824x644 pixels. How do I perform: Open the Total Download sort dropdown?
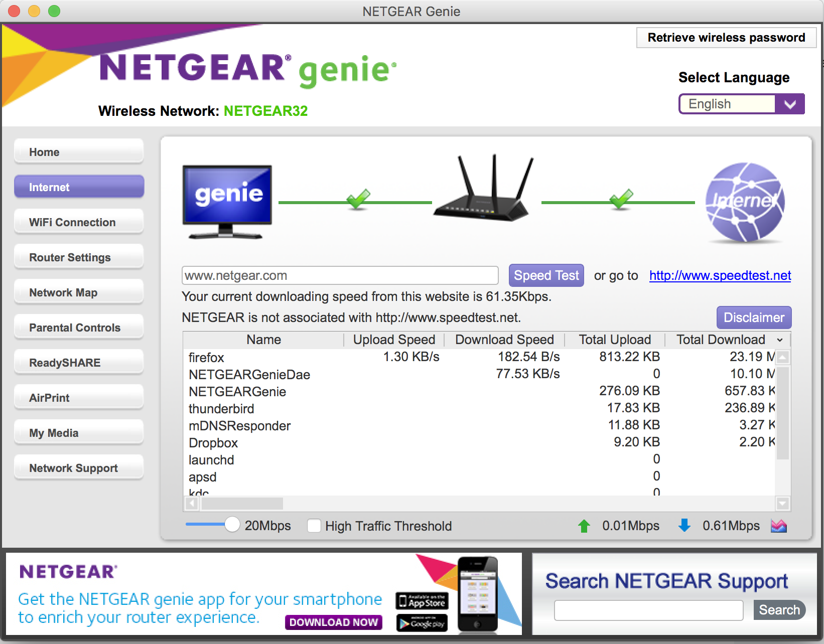(779, 340)
